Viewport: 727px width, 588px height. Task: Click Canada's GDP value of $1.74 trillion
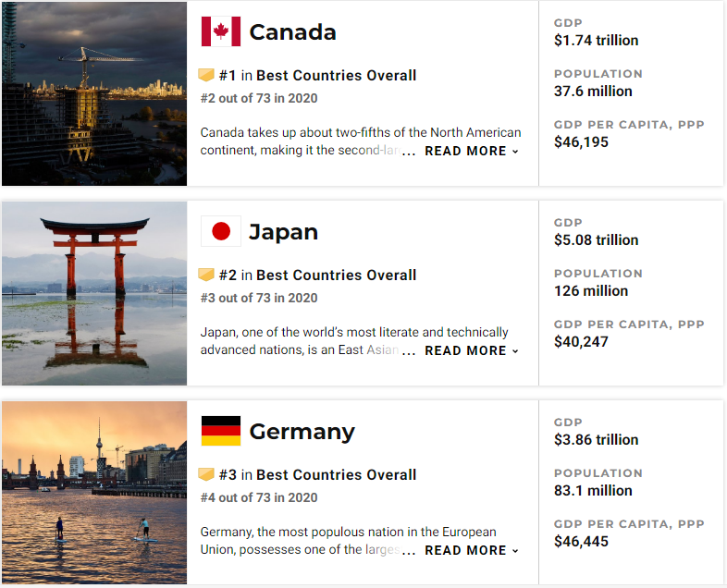tap(596, 41)
